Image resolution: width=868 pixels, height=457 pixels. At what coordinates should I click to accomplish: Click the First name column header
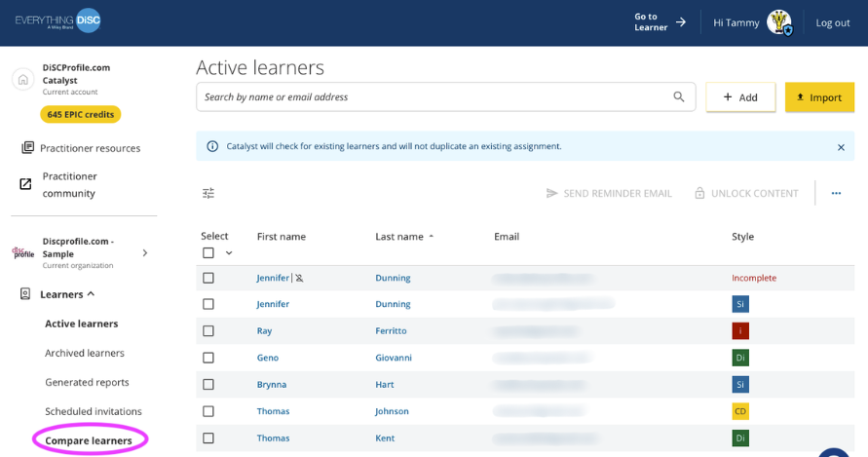282,237
